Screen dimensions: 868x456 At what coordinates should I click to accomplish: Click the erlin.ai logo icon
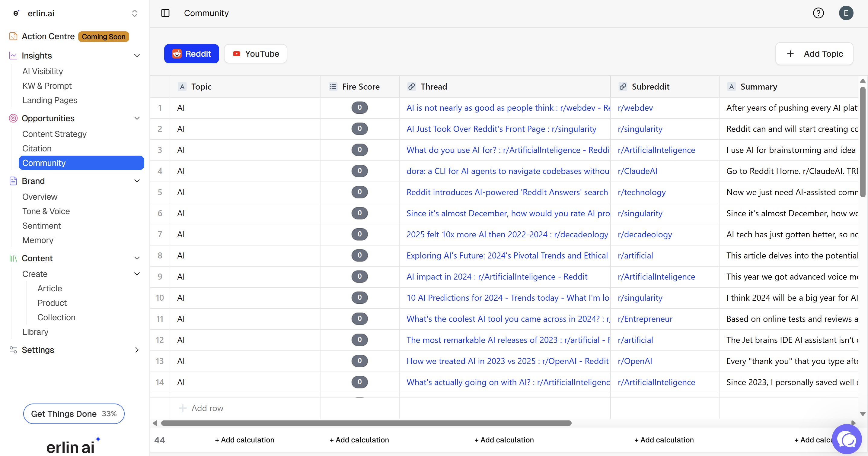click(16, 13)
